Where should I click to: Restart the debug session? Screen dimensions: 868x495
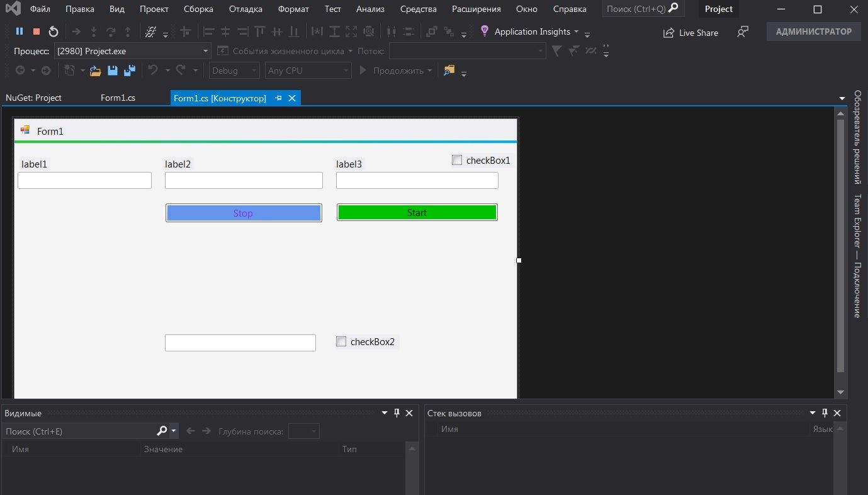(x=54, y=31)
